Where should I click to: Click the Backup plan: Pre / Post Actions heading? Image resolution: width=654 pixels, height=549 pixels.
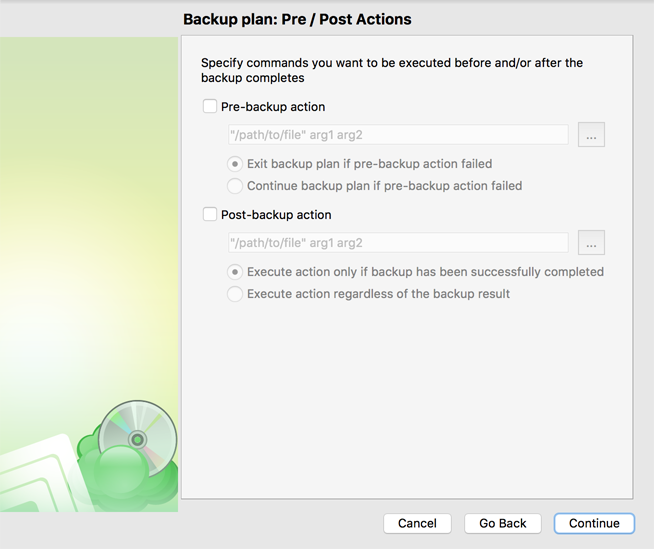pyautogui.click(x=297, y=19)
